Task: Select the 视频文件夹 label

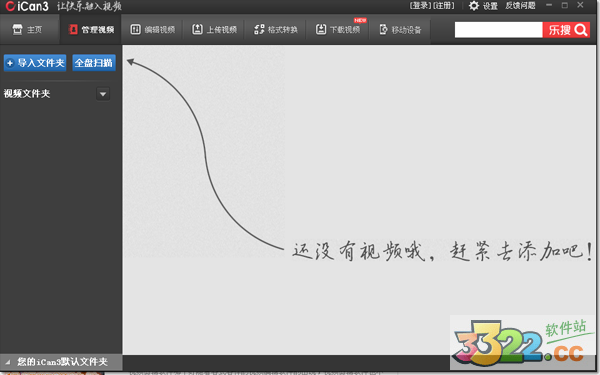Action: [27, 94]
